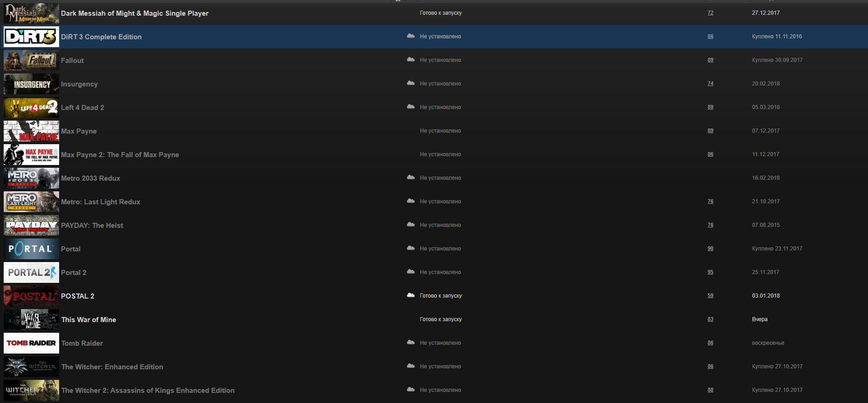This screenshot has width=868, height=403.
Task: Select the Metro 2033 Redux thumbnail
Action: coord(31,178)
